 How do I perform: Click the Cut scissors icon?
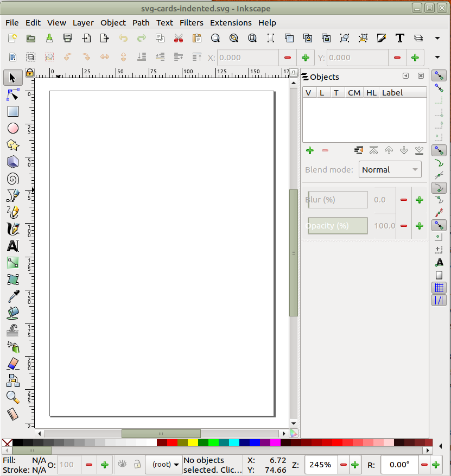click(x=179, y=38)
